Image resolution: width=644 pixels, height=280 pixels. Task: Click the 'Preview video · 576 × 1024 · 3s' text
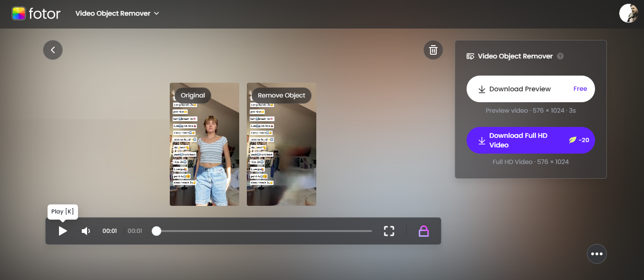click(x=531, y=110)
